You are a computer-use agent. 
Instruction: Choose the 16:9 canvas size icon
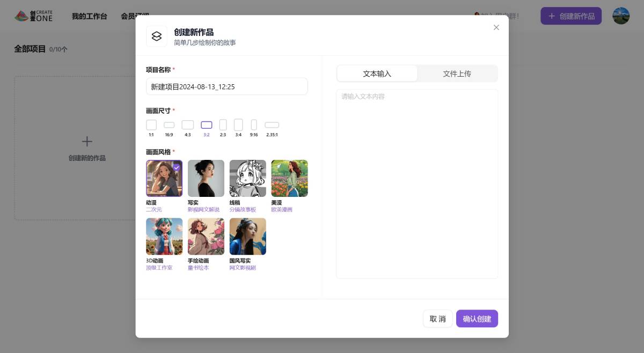point(169,125)
